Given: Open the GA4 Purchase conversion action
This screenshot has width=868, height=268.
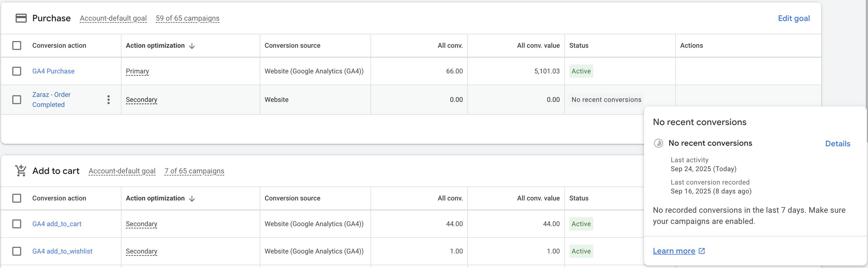Looking at the screenshot, I should tap(53, 71).
